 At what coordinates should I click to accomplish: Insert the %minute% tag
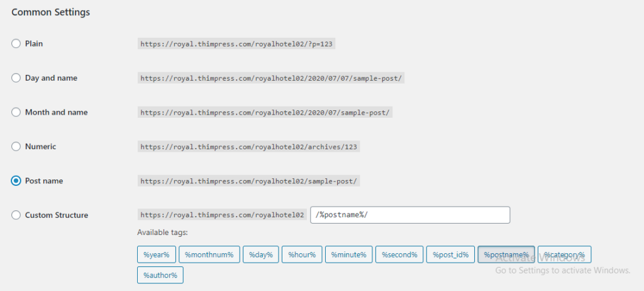(348, 254)
